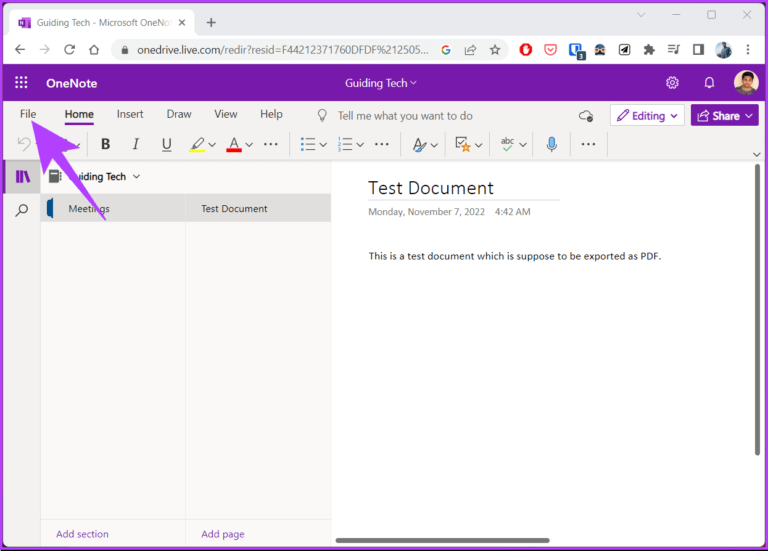Switch to the Insert tab
This screenshot has height=551, width=768.
tap(130, 114)
